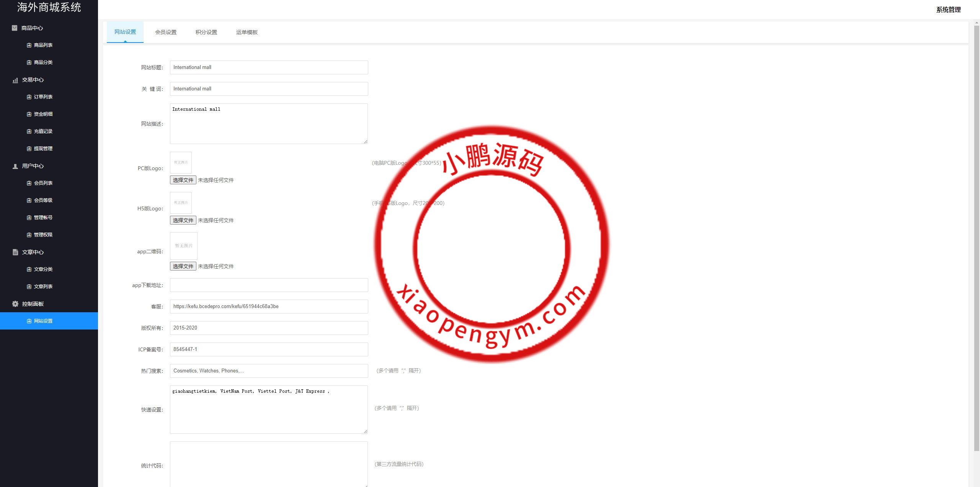This screenshot has width=980, height=487.
Task: Click the H5版Logo placeholder thumbnail
Action: click(181, 203)
